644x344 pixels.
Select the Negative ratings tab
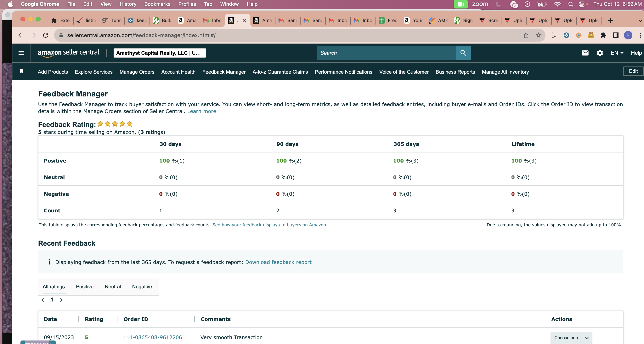(142, 286)
